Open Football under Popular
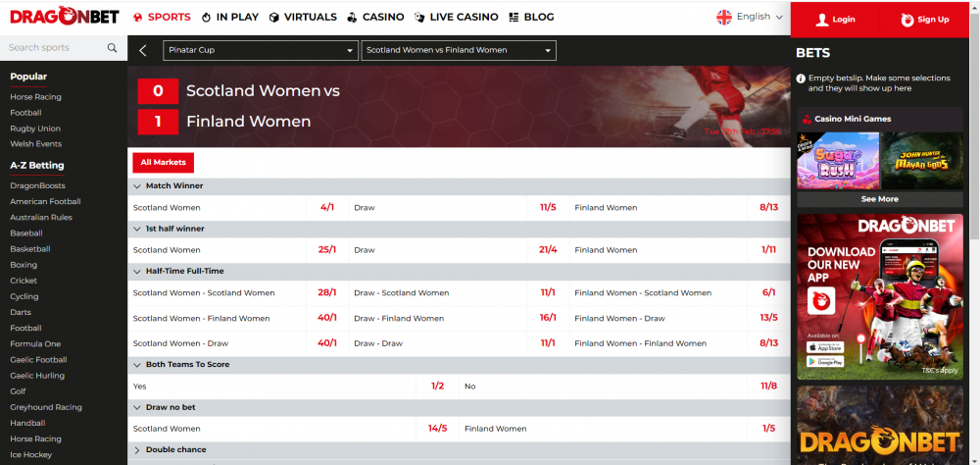Viewport: 980px width, 465px height. point(25,113)
